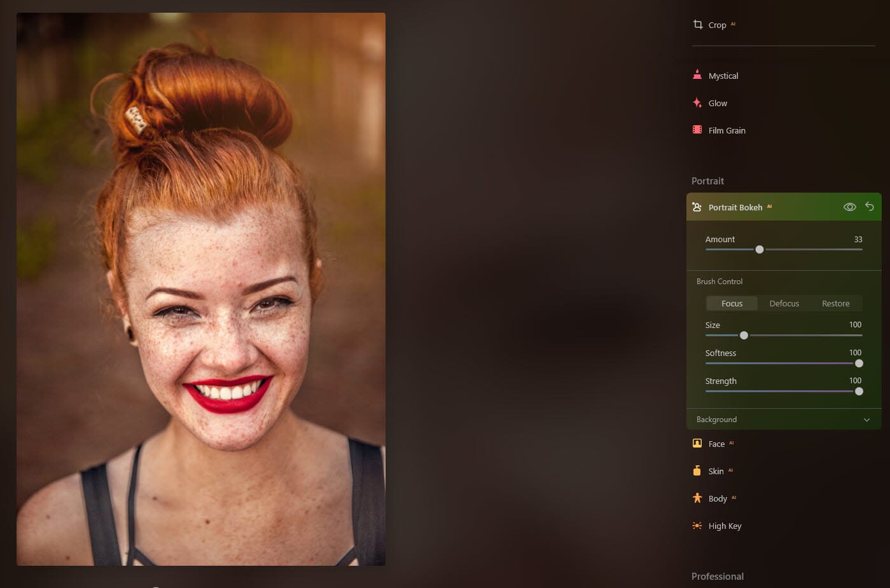Viewport: 890px width, 588px height.
Task: Click the Size value 100
Action: (x=855, y=325)
